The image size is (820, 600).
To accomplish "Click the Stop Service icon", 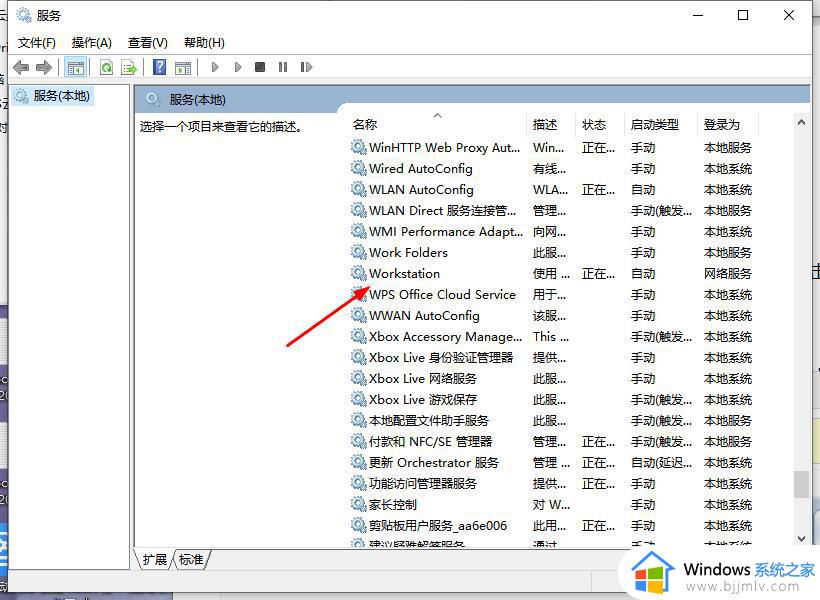I will (x=260, y=67).
